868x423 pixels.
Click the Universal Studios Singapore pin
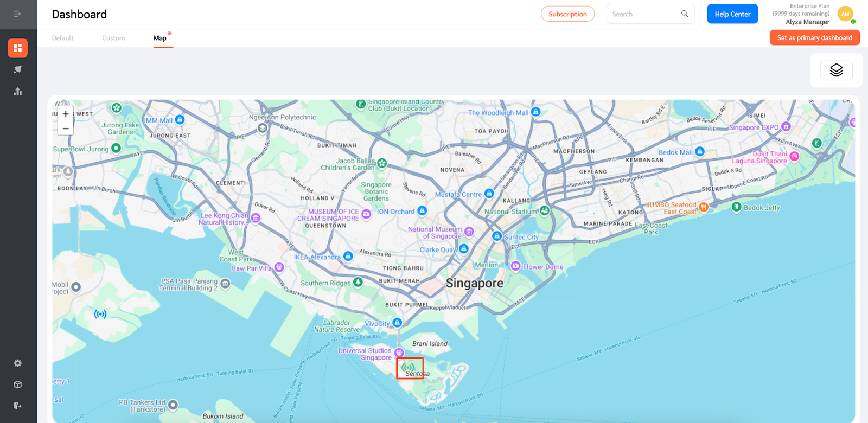(399, 353)
